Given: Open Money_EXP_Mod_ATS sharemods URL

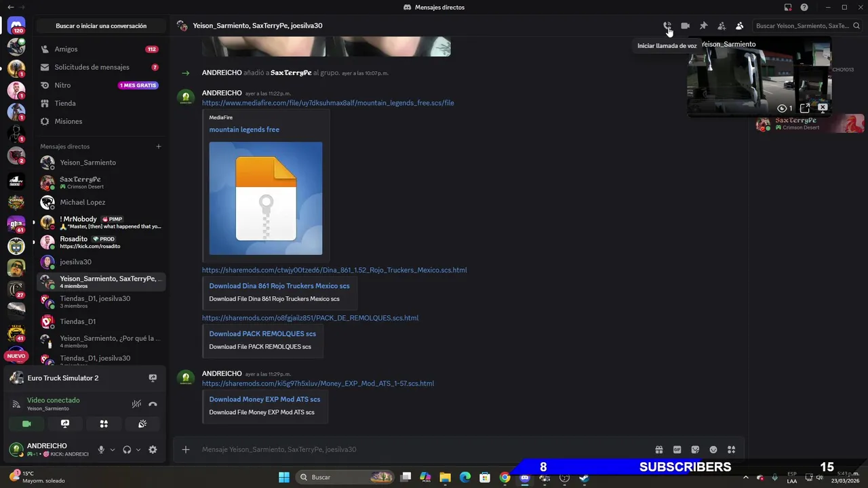Looking at the screenshot, I should 318,384.
